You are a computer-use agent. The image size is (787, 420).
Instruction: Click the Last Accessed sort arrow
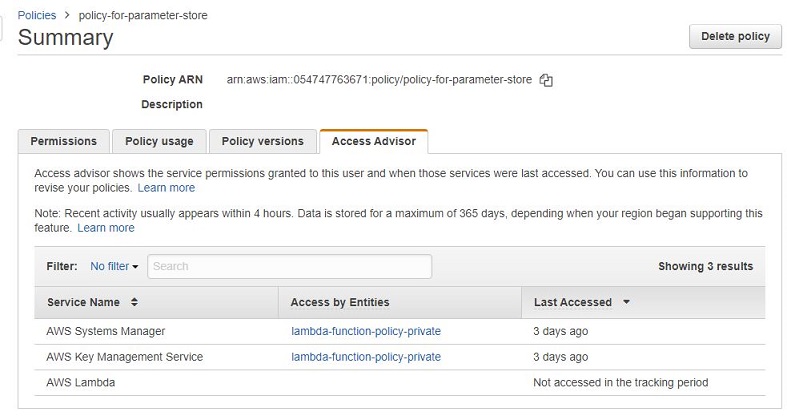pos(626,302)
